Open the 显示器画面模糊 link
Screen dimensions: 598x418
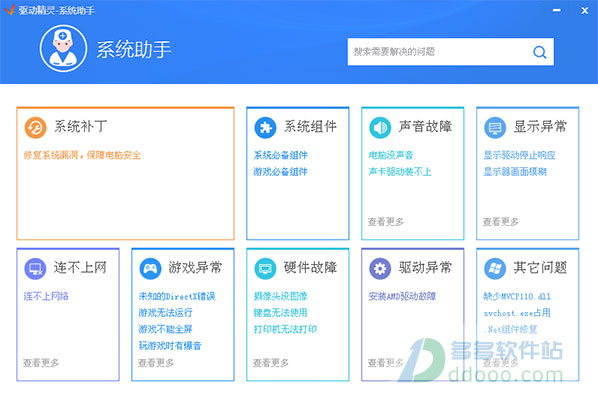pos(515,172)
